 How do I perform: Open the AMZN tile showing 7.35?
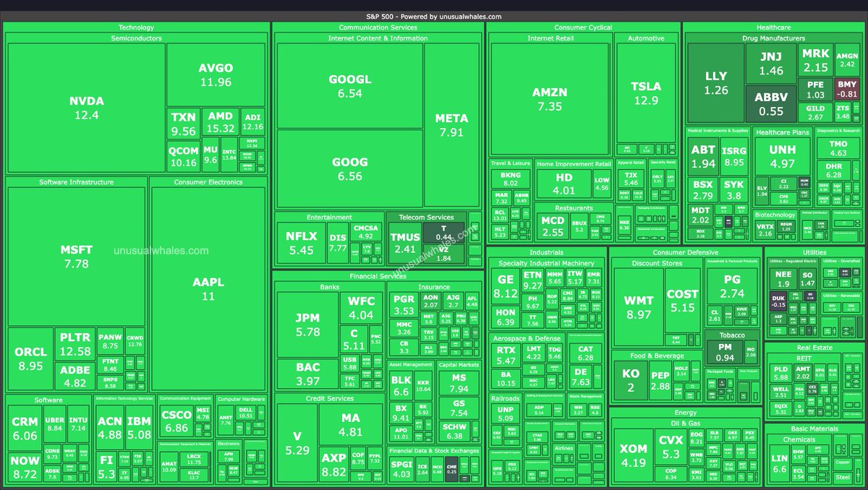[x=550, y=99]
